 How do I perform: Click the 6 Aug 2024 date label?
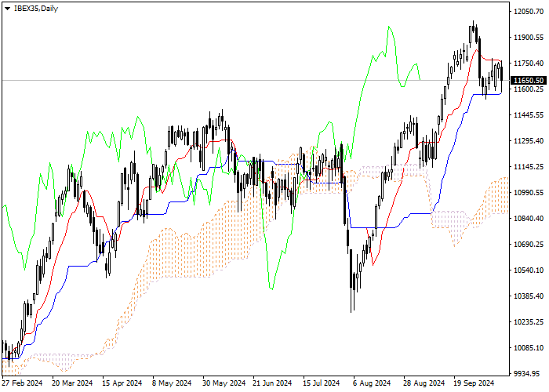[x=372, y=383]
